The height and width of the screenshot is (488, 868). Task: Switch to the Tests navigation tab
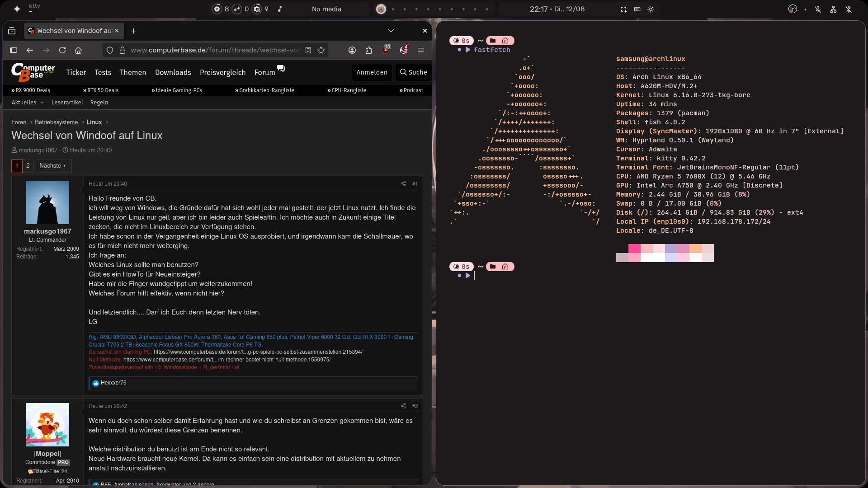coord(103,72)
